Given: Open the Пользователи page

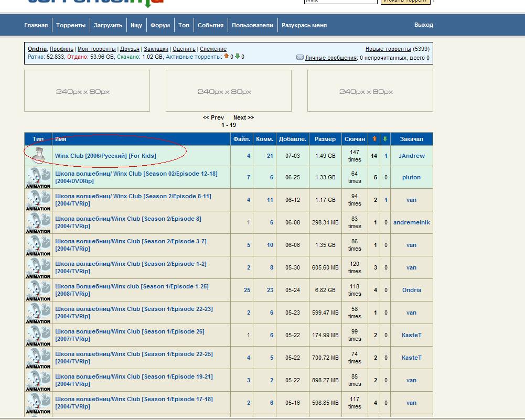Looking at the screenshot, I should [252, 25].
